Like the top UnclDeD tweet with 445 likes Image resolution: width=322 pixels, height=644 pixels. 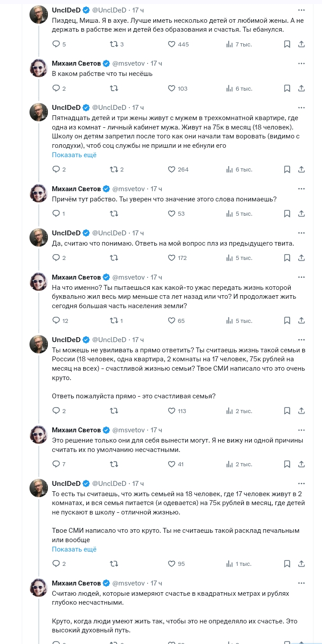point(172,44)
